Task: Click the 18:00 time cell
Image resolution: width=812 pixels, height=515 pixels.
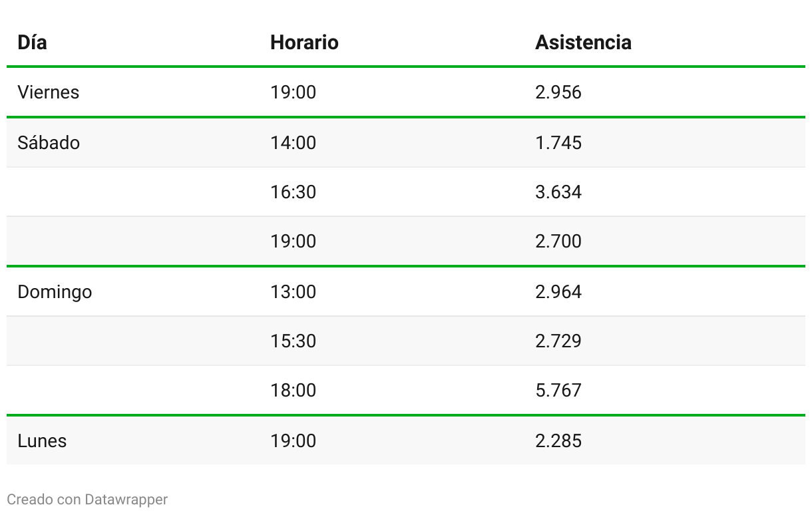Action: 293,390
